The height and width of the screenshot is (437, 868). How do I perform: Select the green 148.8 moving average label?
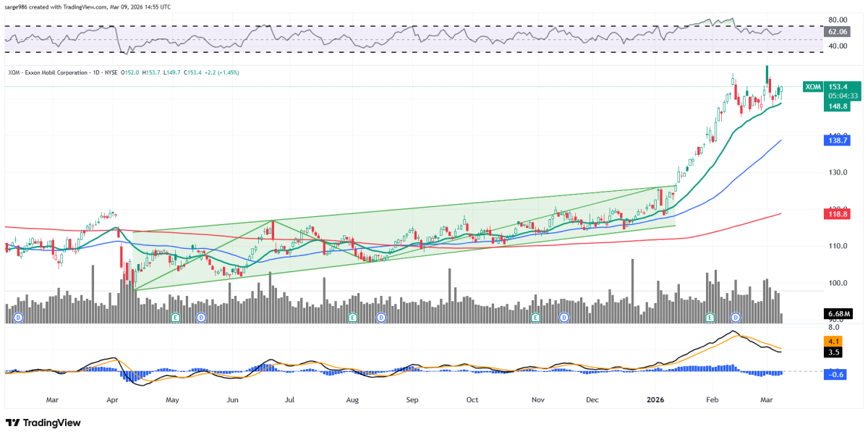pyautogui.click(x=837, y=106)
